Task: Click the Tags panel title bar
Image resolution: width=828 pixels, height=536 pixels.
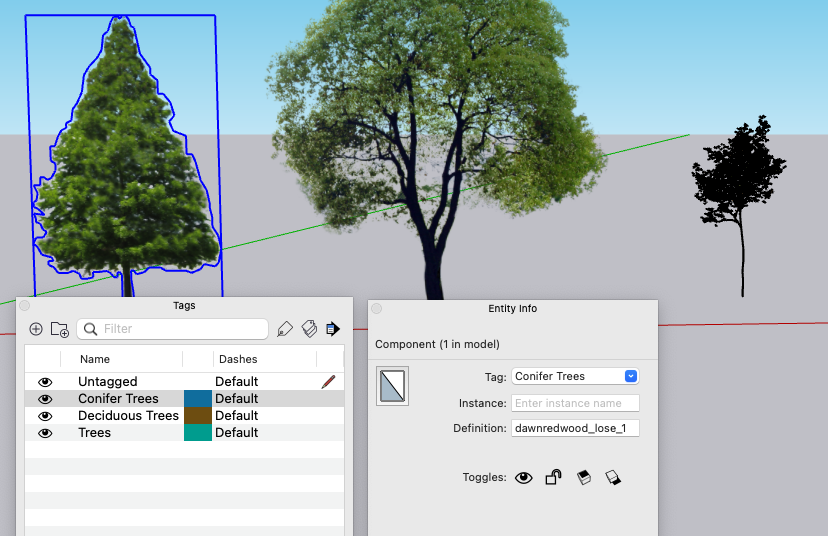Action: (184, 305)
